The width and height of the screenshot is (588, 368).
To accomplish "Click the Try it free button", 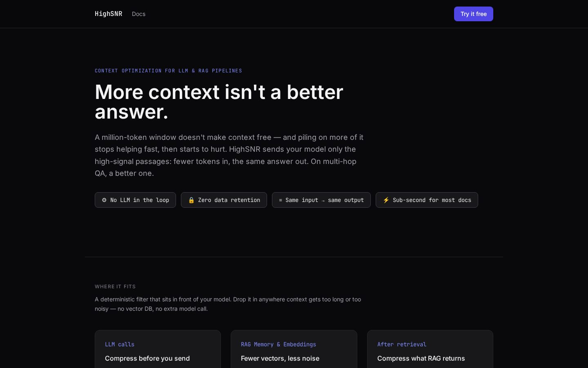I will point(474,14).
